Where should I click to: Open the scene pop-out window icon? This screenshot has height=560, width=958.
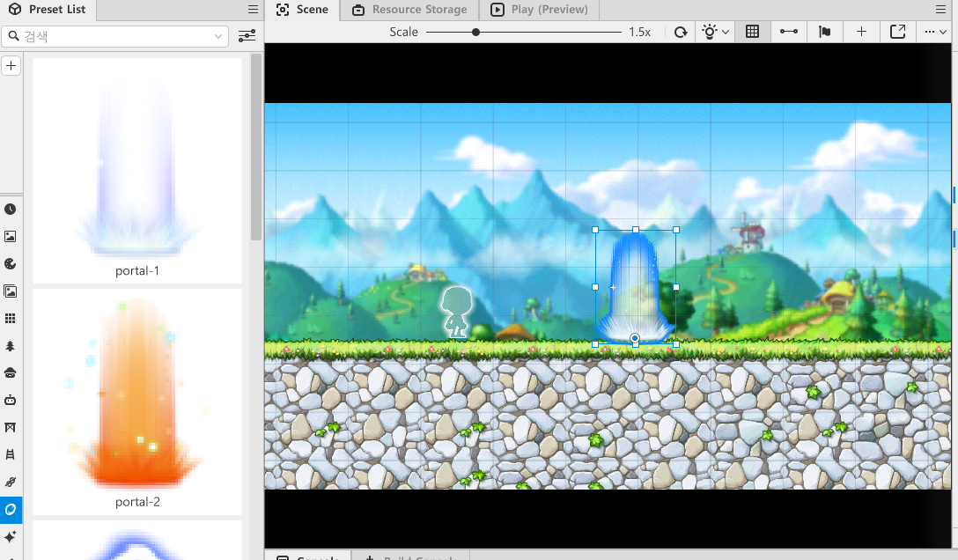tap(897, 32)
